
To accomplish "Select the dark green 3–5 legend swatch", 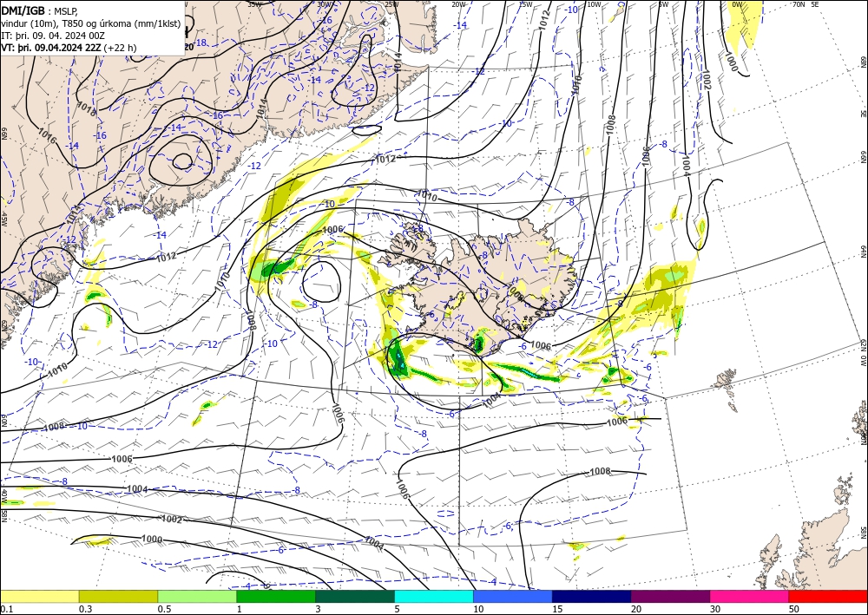I will click(x=355, y=596).
